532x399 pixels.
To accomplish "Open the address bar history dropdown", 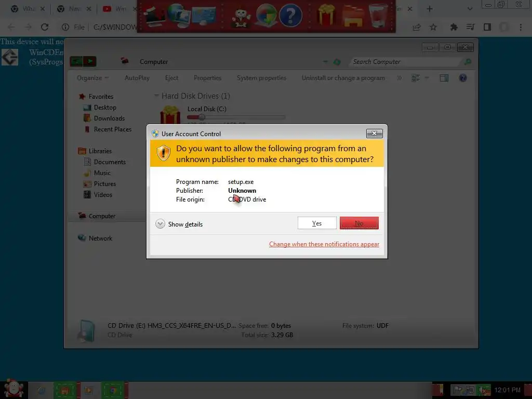I will (x=325, y=62).
